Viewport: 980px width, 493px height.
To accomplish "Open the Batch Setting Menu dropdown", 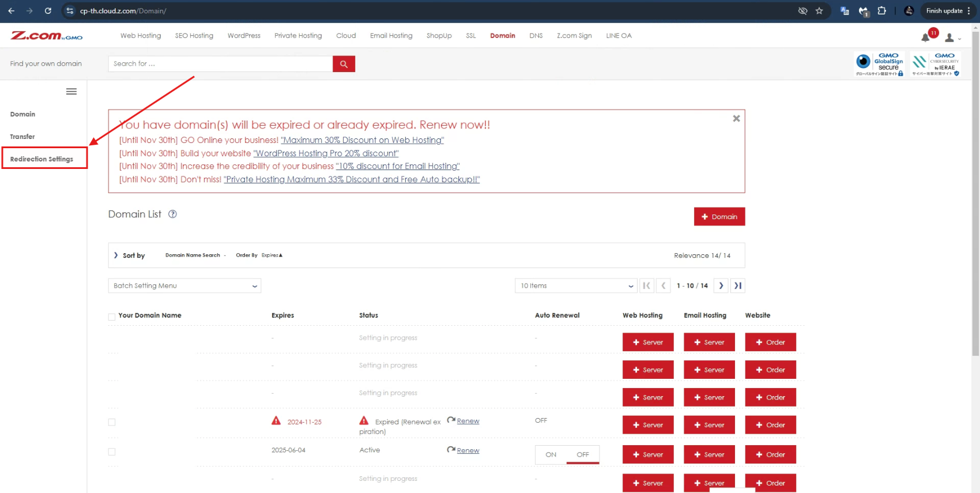I will click(184, 285).
